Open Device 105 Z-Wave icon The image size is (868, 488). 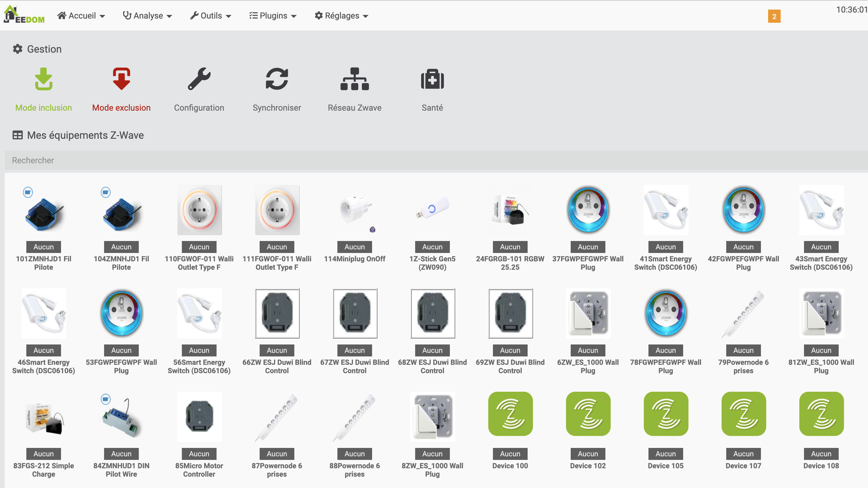666,414
